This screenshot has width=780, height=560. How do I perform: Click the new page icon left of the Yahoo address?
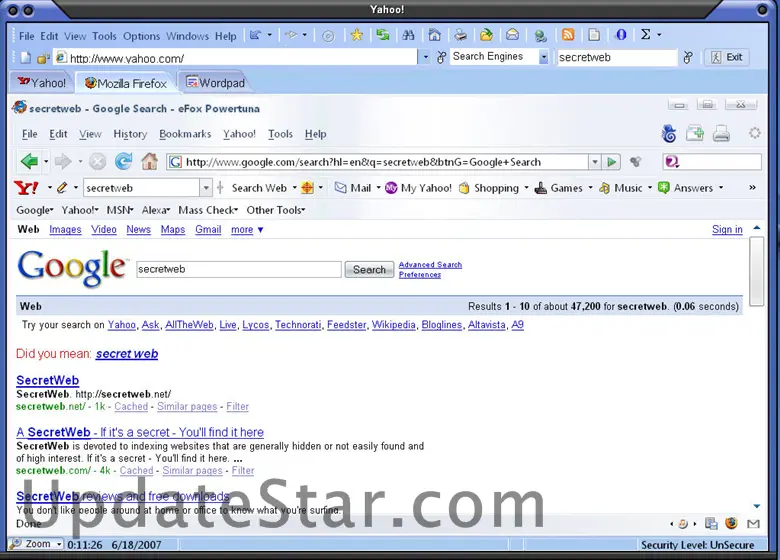coord(25,58)
